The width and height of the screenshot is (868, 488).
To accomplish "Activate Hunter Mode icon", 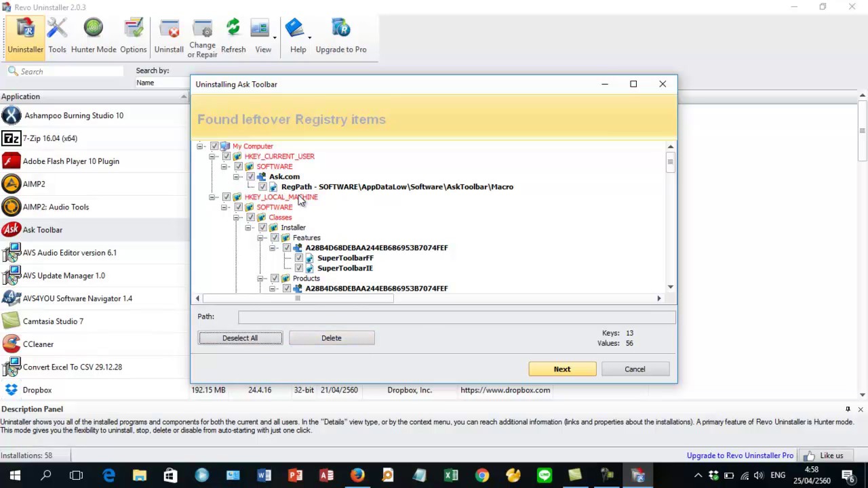I will (94, 37).
